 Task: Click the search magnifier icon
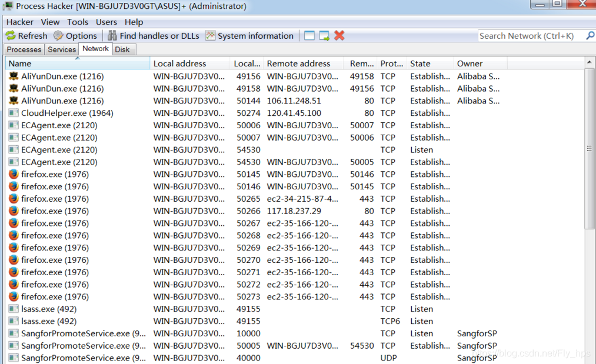click(590, 36)
